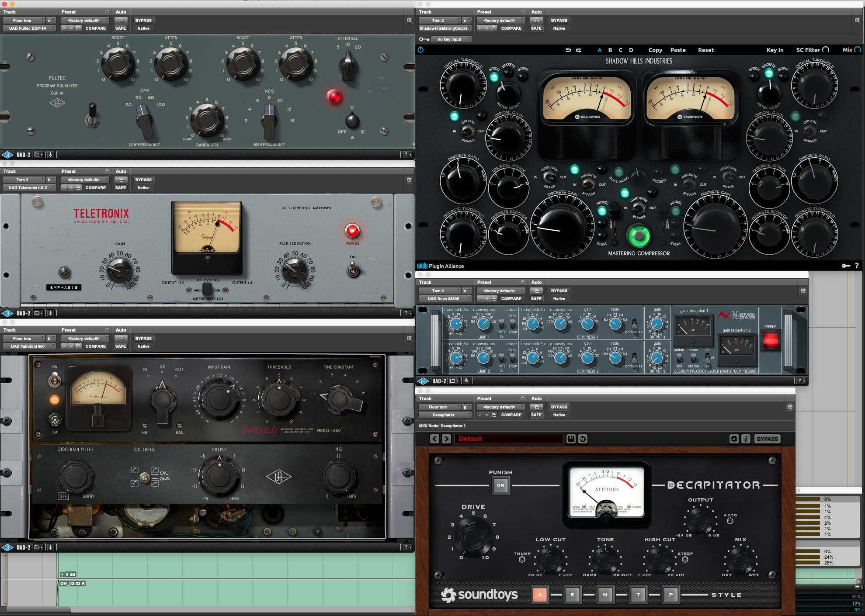Click Decapitator Default preset name field
The image size is (865, 616).
[x=509, y=439]
